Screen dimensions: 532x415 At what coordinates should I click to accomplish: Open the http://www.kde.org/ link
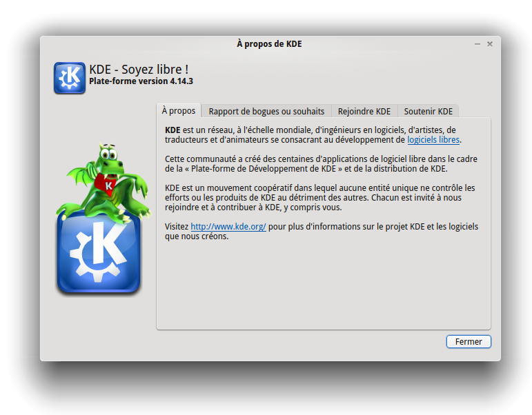(228, 227)
